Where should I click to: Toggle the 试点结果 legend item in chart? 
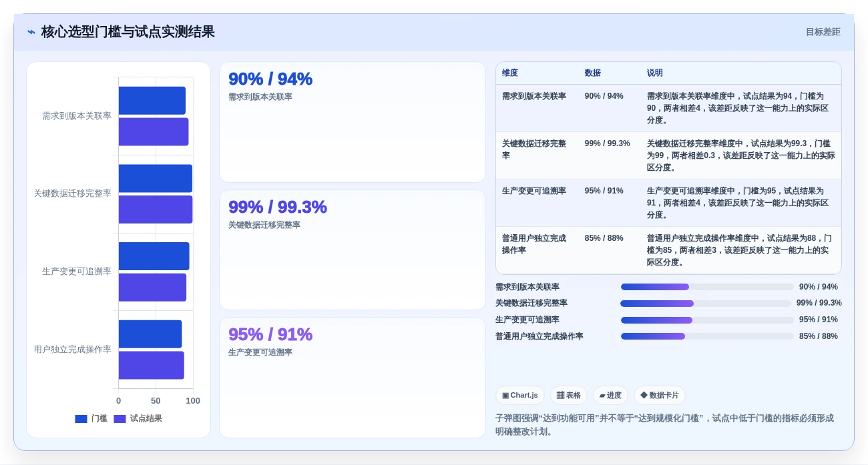pyautogui.click(x=138, y=418)
